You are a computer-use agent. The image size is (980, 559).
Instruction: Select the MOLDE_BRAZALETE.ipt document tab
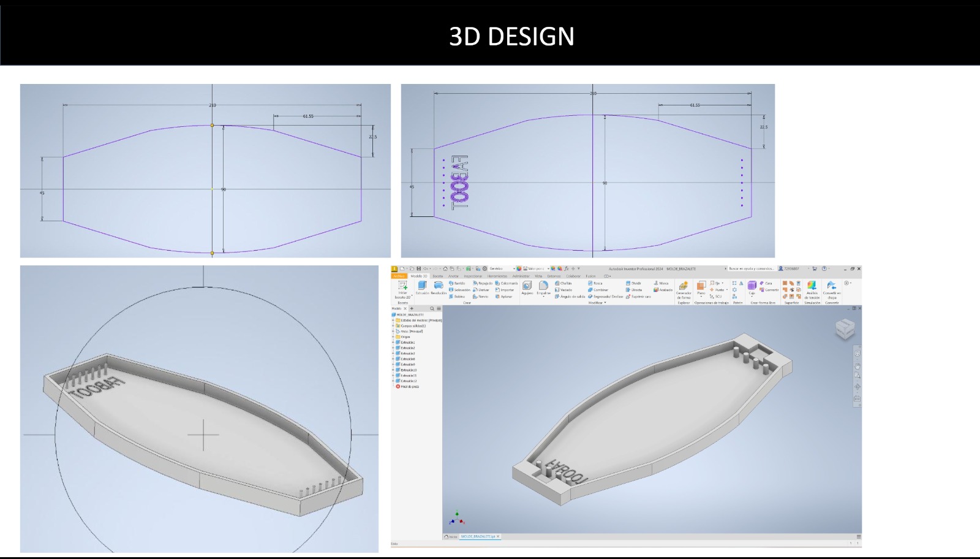(x=480, y=536)
